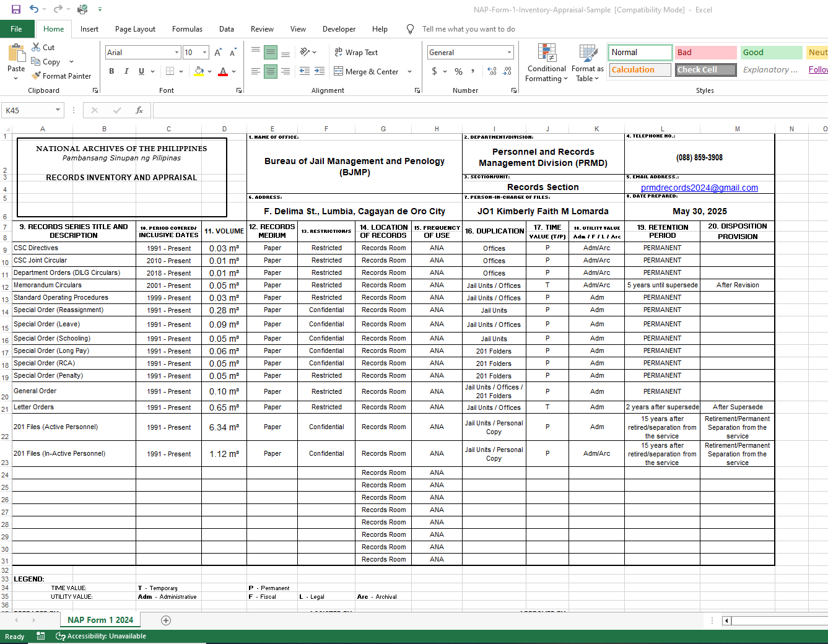This screenshot has height=644, width=828.
Task: Toggle Middle Align vertical alignment
Action: (271, 53)
